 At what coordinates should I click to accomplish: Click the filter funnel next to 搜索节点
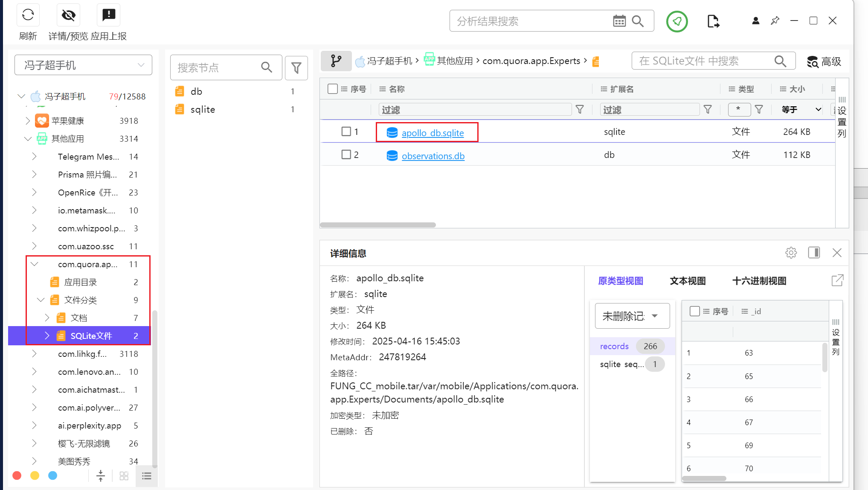click(296, 67)
